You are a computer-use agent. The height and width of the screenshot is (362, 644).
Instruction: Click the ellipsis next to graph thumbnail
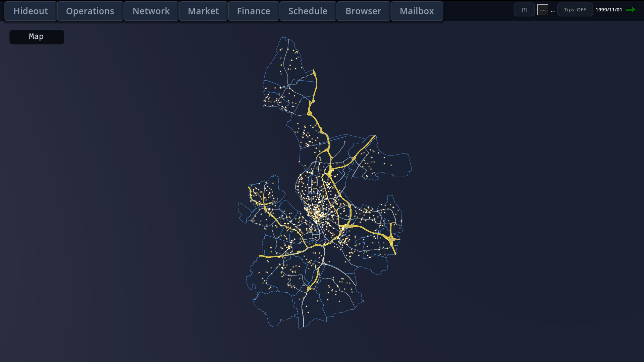coord(553,11)
